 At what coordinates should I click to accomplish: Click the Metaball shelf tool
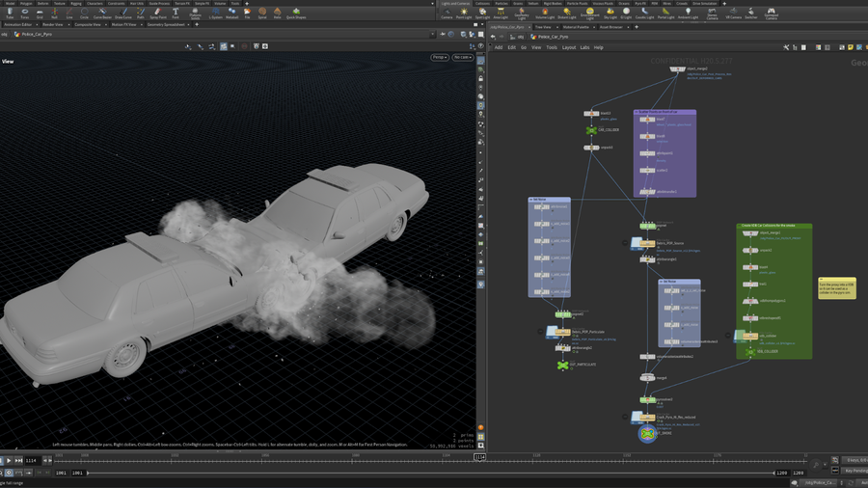click(231, 14)
